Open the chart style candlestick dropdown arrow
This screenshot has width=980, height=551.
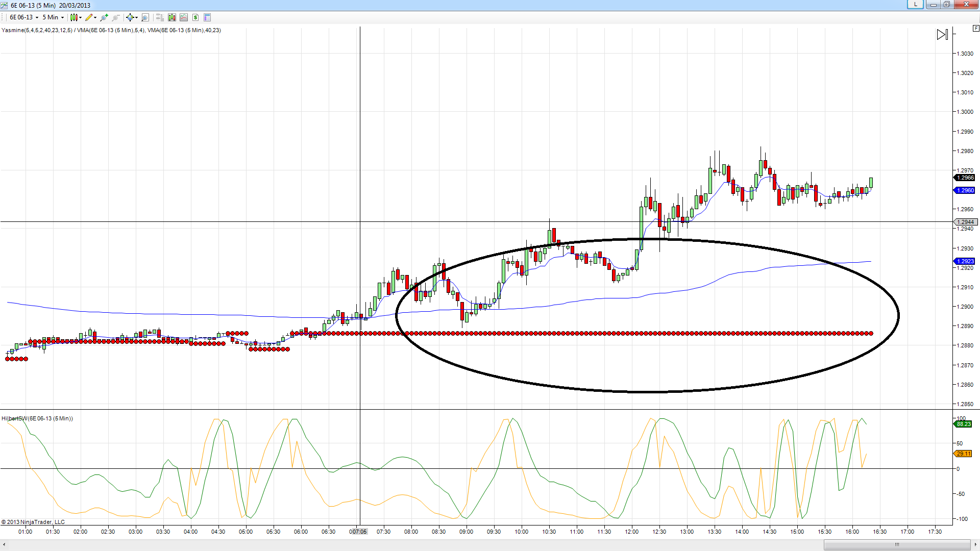[x=81, y=17]
